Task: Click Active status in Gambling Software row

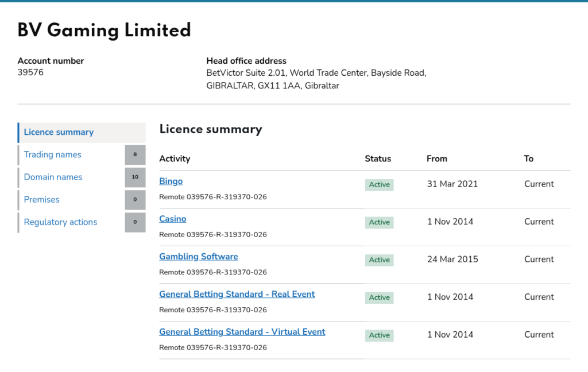Action: pyautogui.click(x=379, y=260)
